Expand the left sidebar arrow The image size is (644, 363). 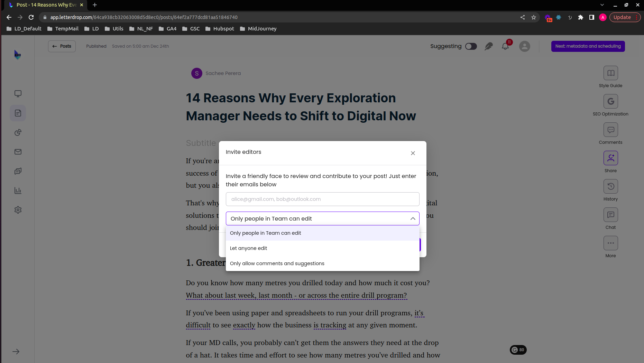[16, 352]
